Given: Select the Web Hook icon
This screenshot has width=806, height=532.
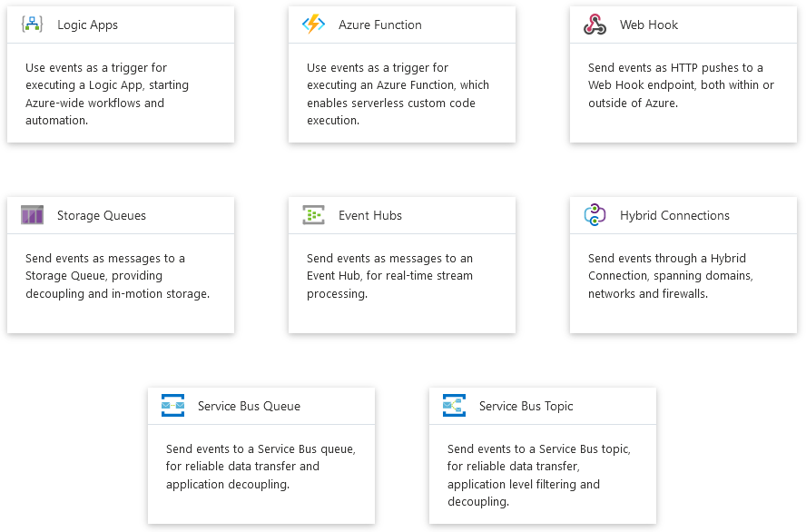Looking at the screenshot, I should pos(595,25).
